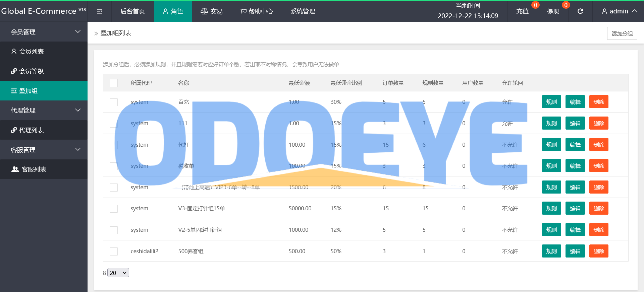Check the row checkbox for 500养客组
The width and height of the screenshot is (644, 292).
tap(114, 251)
